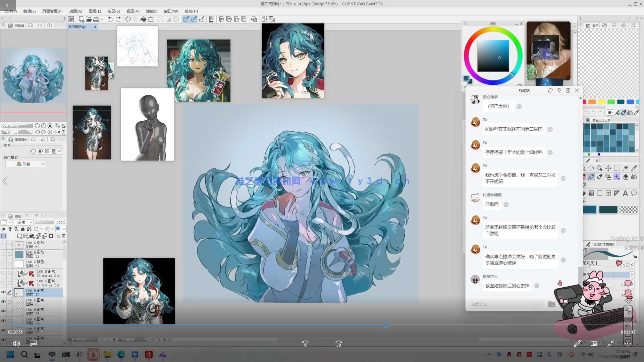The image size is (644, 362).
Task: Click the Move layer tool
Action: 608,168
